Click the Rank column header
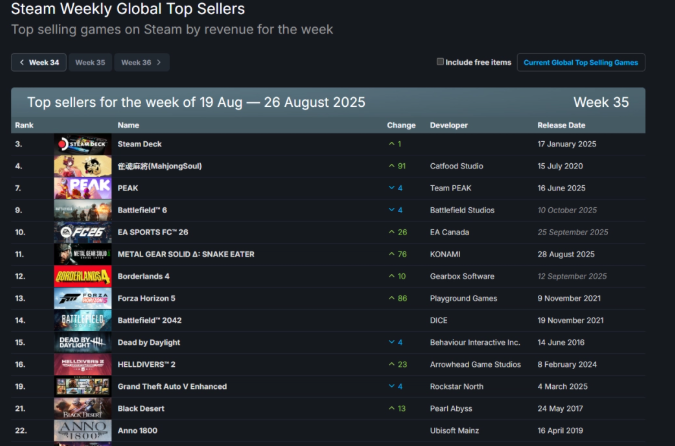The image size is (675, 446). coord(24,125)
